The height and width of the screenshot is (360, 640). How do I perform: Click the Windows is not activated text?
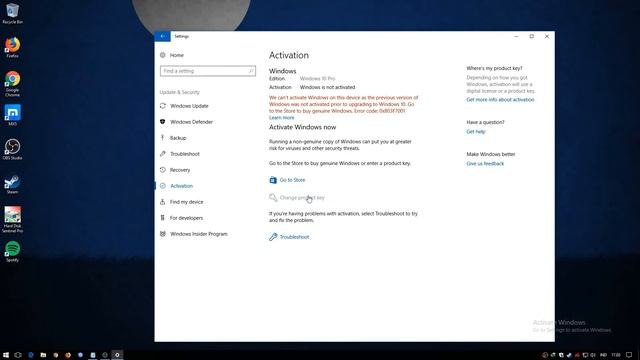(x=327, y=87)
